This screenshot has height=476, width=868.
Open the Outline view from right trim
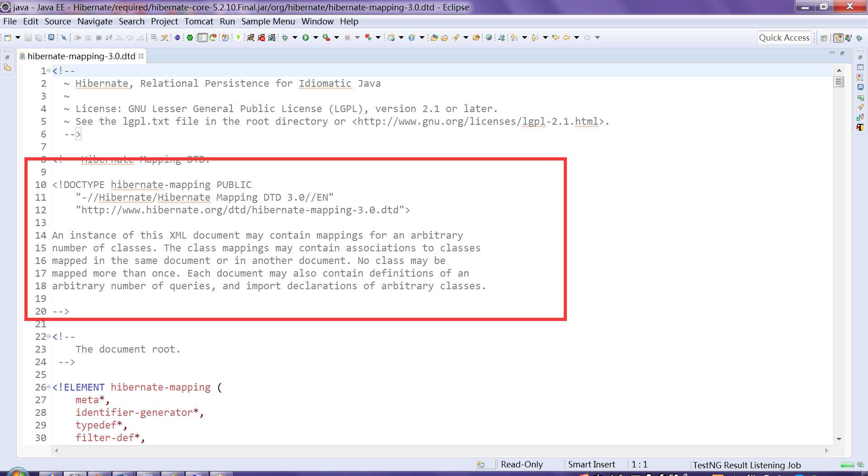[860, 67]
